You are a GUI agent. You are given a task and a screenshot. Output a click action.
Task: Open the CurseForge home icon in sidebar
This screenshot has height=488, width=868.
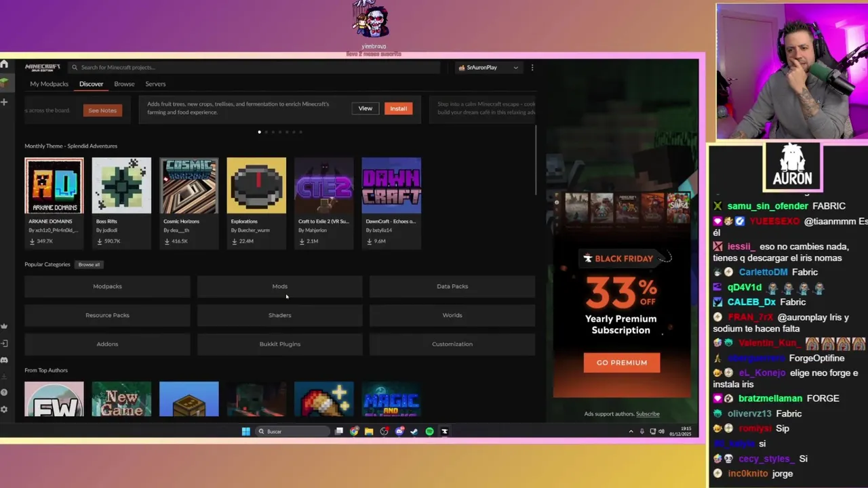(4, 64)
